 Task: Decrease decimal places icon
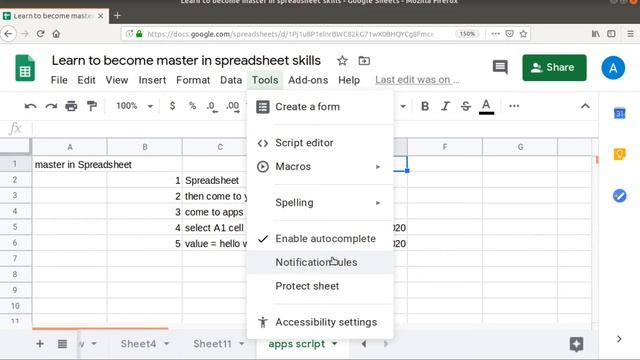(x=212, y=107)
